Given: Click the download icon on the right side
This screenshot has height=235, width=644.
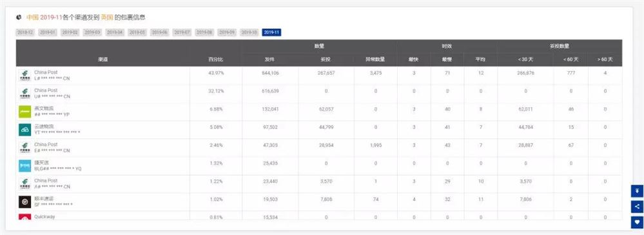Looking at the screenshot, I should 637,191.
